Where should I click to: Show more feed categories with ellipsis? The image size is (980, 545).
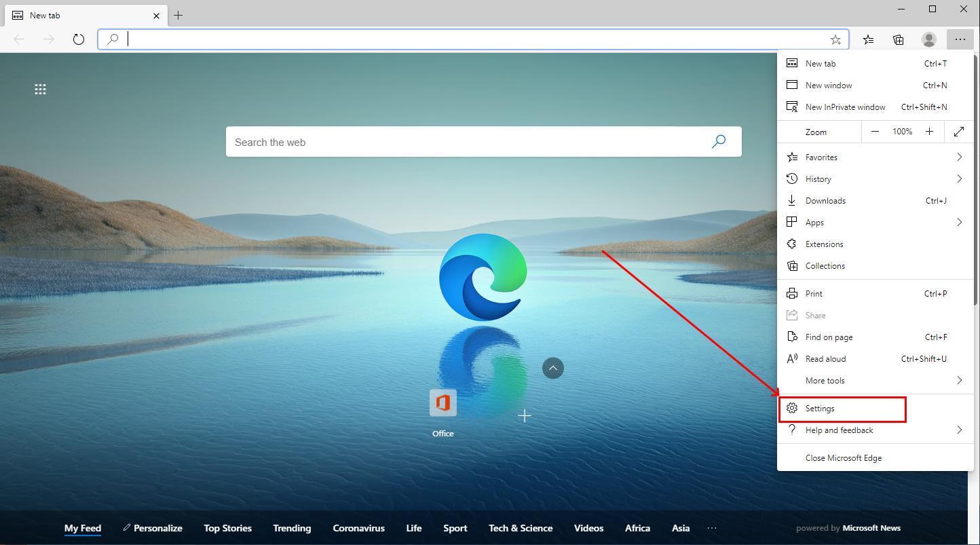711,528
